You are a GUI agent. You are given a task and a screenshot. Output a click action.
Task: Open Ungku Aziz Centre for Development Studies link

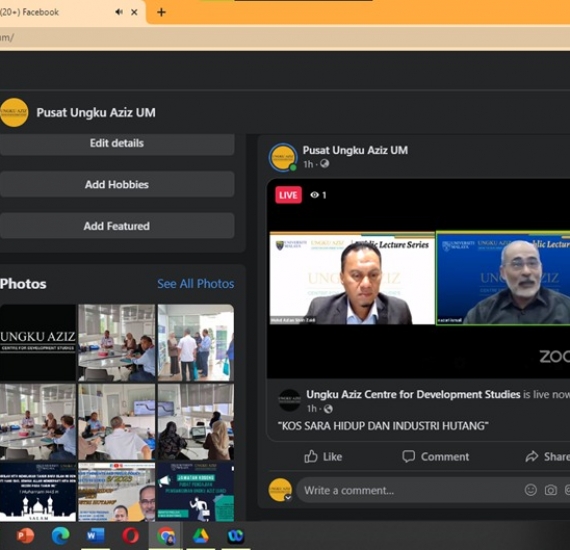[x=413, y=394]
